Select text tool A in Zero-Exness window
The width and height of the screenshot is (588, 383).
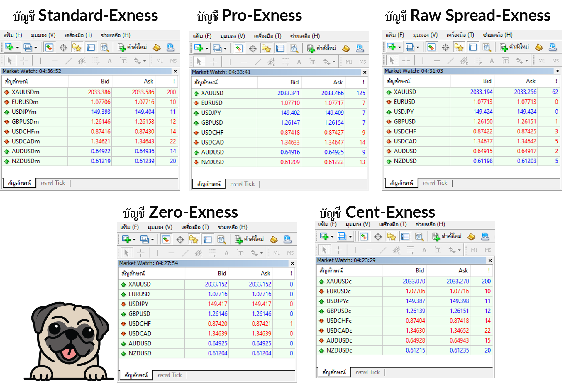[226, 253]
